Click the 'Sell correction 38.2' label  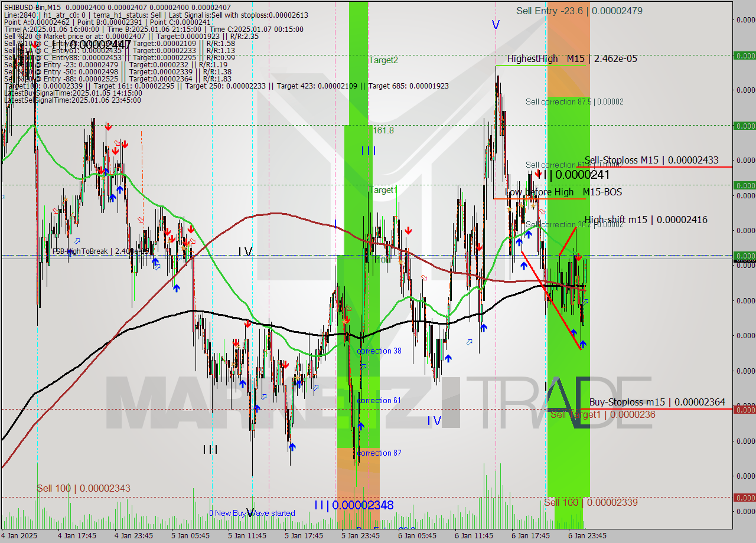click(574, 225)
